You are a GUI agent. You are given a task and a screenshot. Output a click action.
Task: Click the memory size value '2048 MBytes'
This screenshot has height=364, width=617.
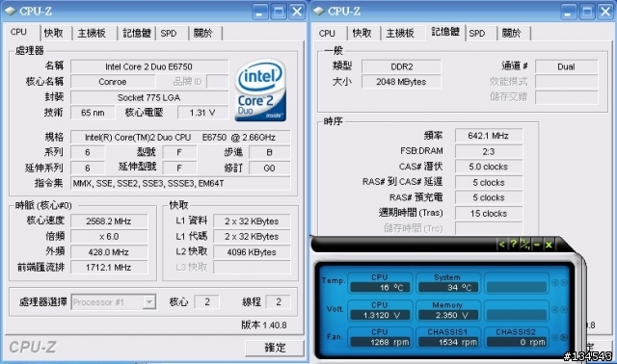pyautogui.click(x=401, y=82)
